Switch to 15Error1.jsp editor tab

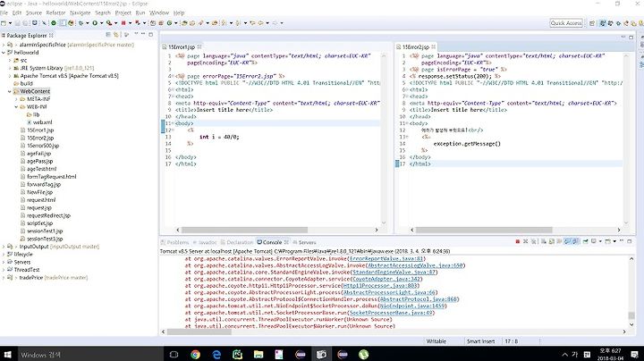tap(181, 46)
